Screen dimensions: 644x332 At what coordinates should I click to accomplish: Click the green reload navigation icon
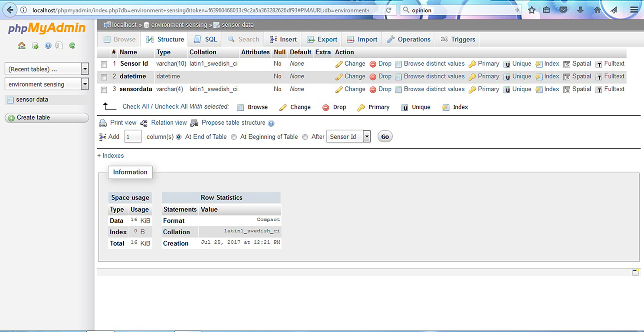72,46
